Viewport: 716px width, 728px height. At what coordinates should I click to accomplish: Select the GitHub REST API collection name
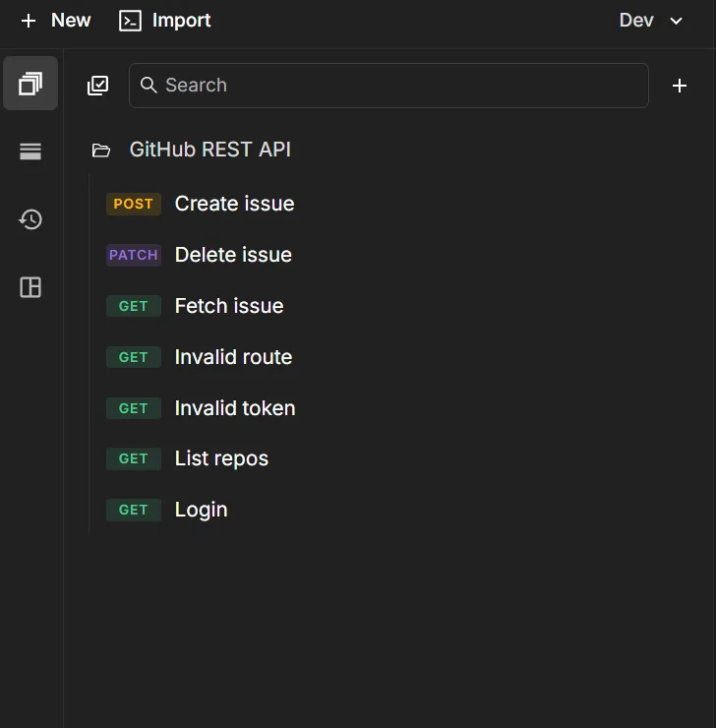[x=210, y=150]
